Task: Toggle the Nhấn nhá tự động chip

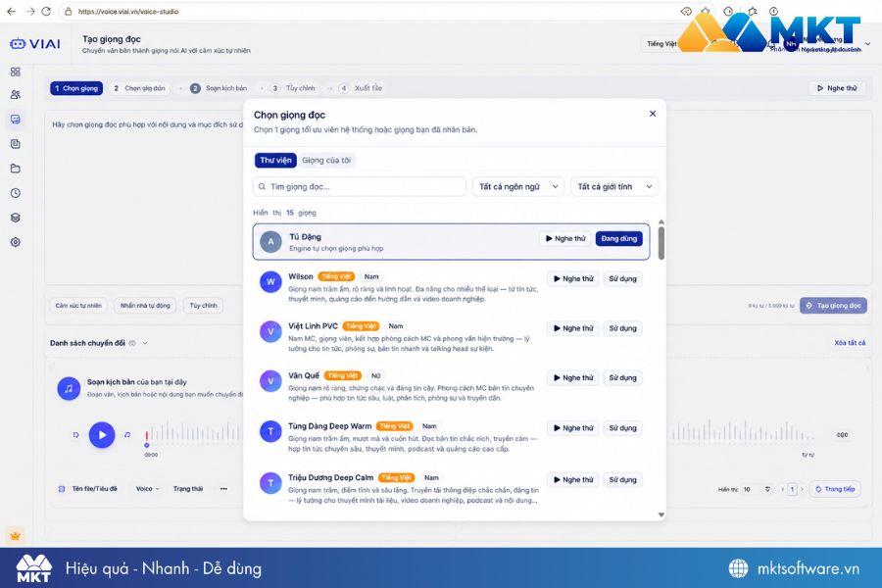Action: tap(145, 306)
